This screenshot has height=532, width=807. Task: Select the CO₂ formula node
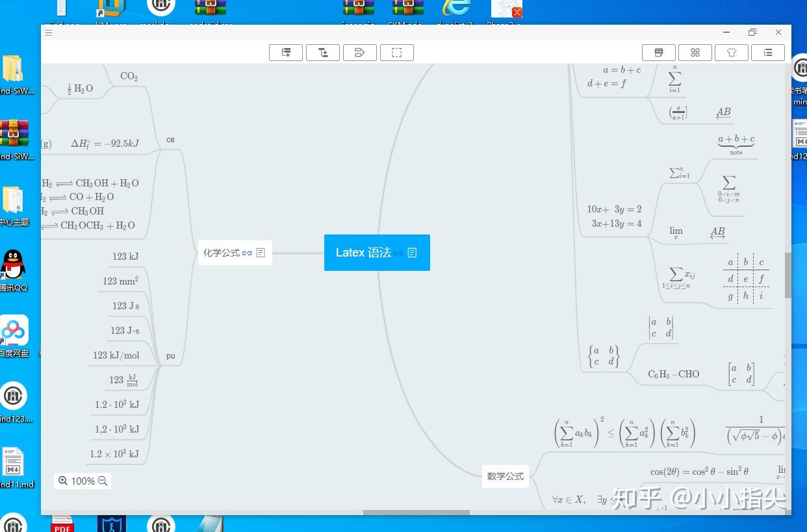click(129, 77)
